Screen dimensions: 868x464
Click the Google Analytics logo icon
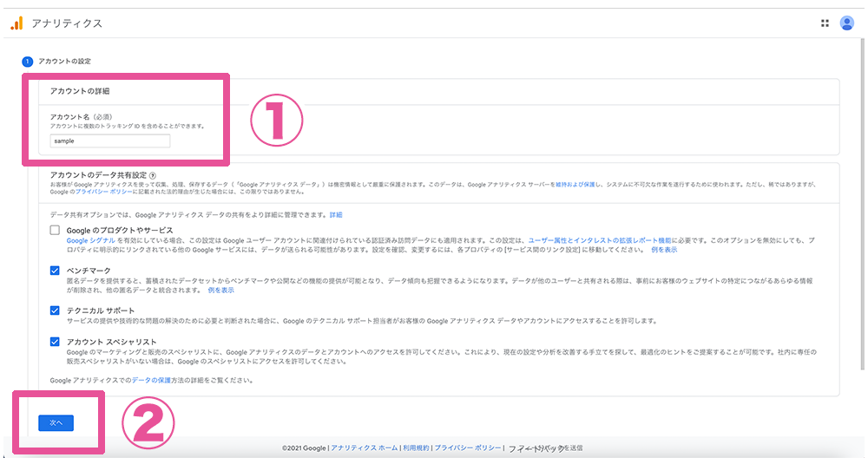(x=16, y=23)
